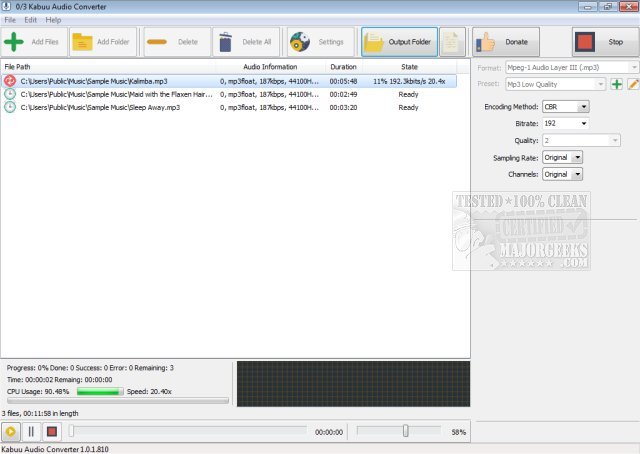640x454 pixels.
Task: Click the Kabuu Audio Converter 1.0.1.810 status text
Action: click(55, 449)
